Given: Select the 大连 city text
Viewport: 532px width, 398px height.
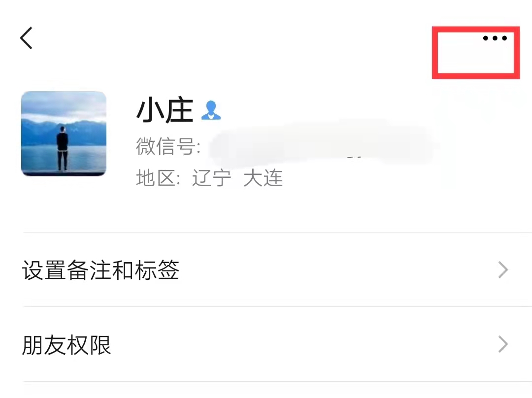Looking at the screenshot, I should click(x=263, y=178).
